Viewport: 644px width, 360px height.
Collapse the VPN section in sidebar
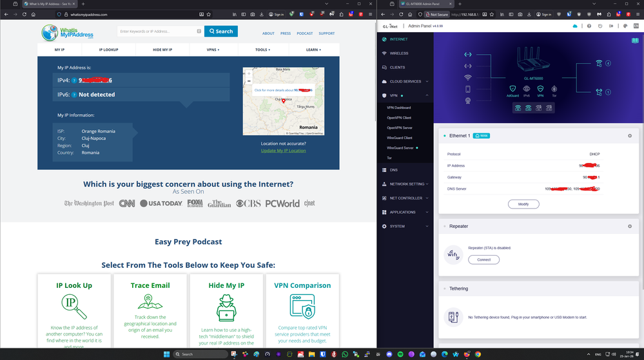point(405,95)
